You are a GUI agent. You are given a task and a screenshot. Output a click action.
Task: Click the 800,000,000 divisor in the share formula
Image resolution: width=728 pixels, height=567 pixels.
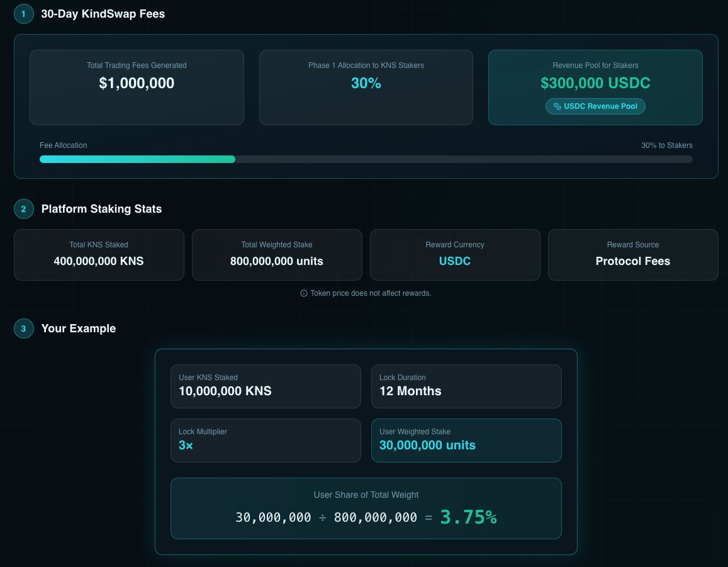pyautogui.click(x=375, y=517)
